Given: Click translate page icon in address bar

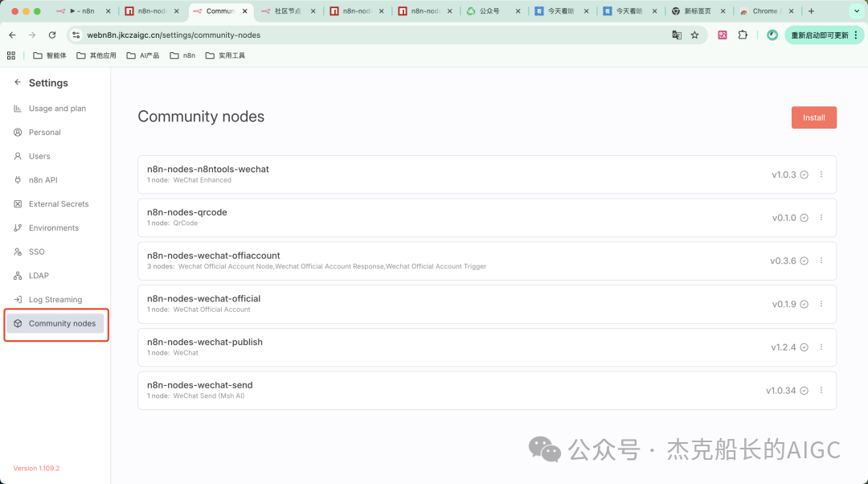Looking at the screenshot, I should coord(677,35).
